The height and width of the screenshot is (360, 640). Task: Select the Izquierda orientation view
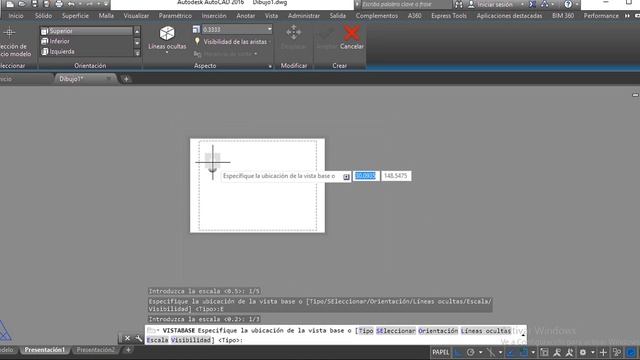pos(86,52)
